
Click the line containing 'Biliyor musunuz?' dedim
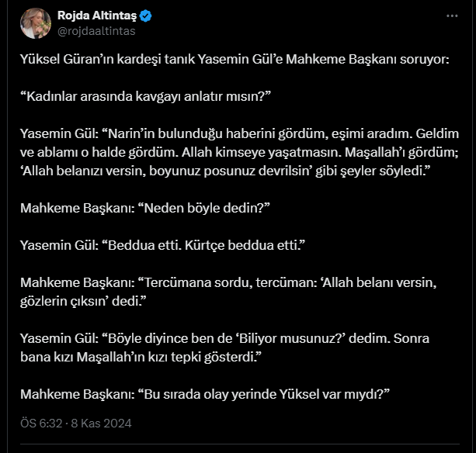tap(224, 338)
